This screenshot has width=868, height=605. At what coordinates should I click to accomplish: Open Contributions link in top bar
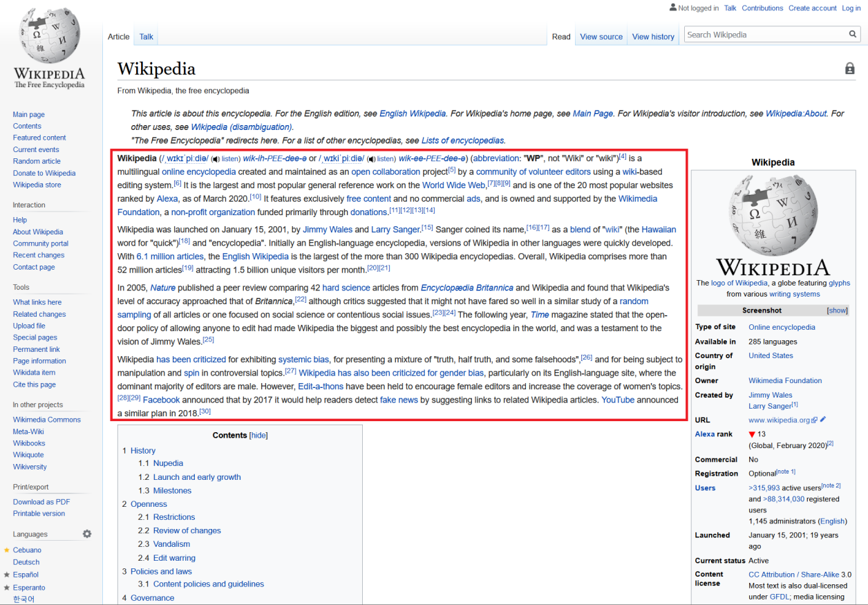tap(762, 8)
